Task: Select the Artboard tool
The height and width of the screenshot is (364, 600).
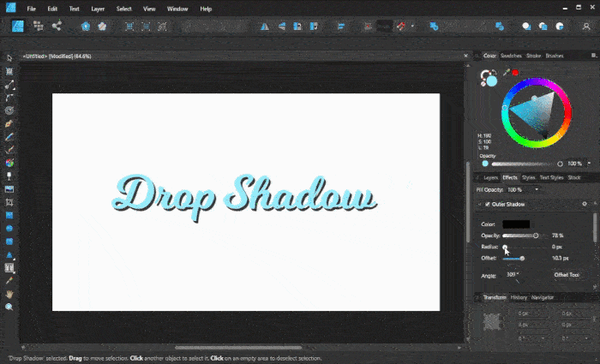Action: [9, 71]
